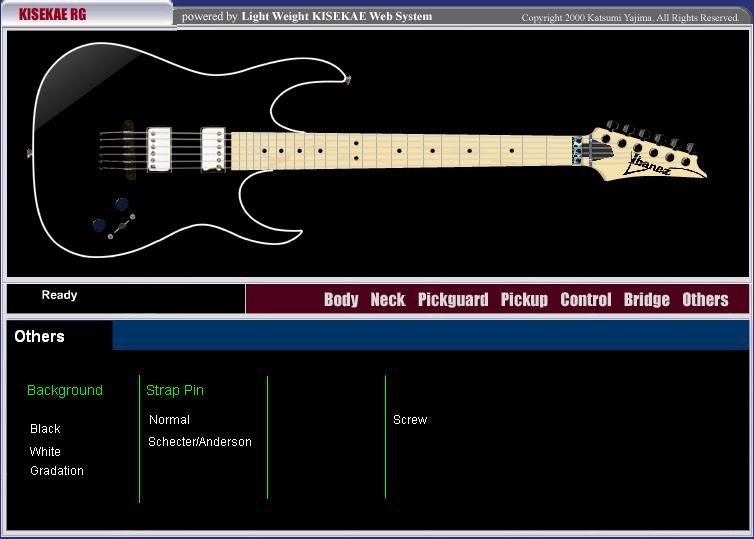Viewport: 754px width, 539px height.
Task: Click the copyright Katsumi Yajima text
Action: [x=630, y=18]
